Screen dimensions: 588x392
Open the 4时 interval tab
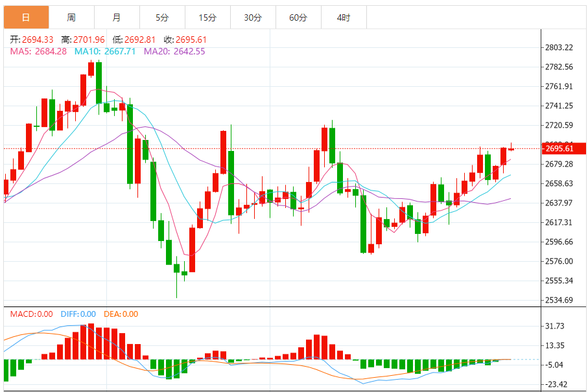(x=344, y=17)
